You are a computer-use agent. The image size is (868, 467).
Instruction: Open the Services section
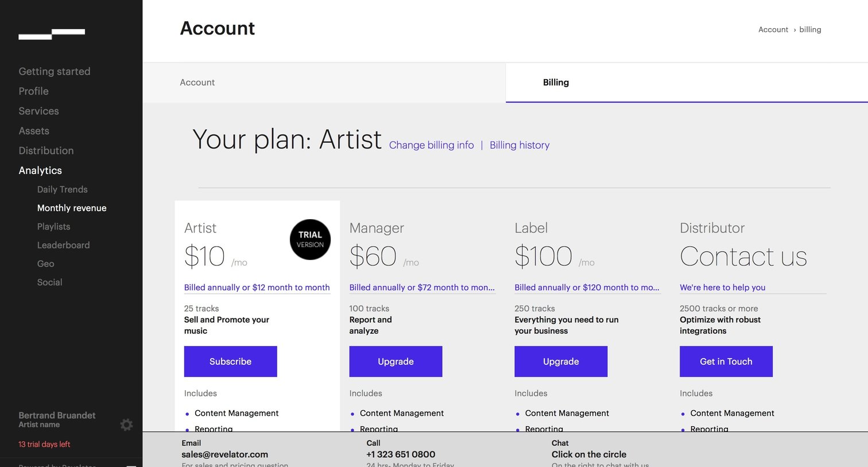[x=38, y=111]
